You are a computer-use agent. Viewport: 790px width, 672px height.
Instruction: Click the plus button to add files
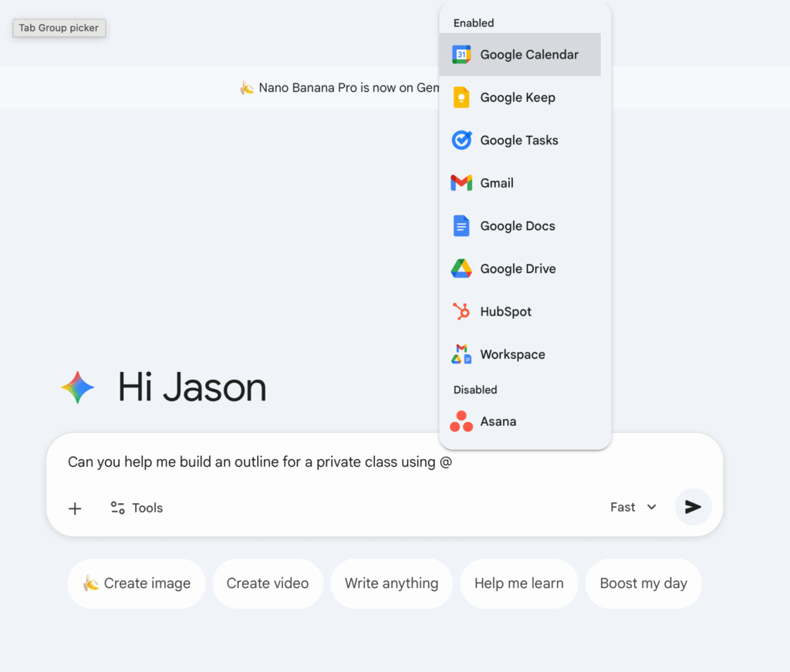pyautogui.click(x=75, y=508)
